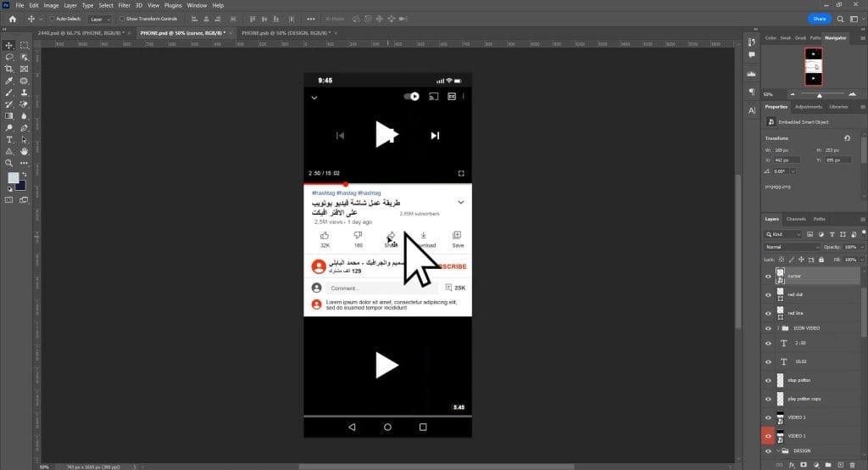This screenshot has height=470, width=868.
Task: Hide the play button copy layer
Action: click(768, 399)
